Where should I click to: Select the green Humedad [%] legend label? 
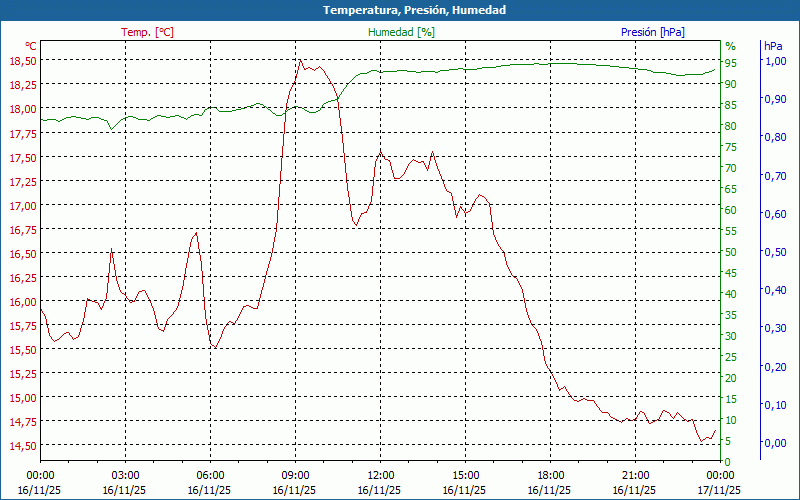tap(401, 32)
